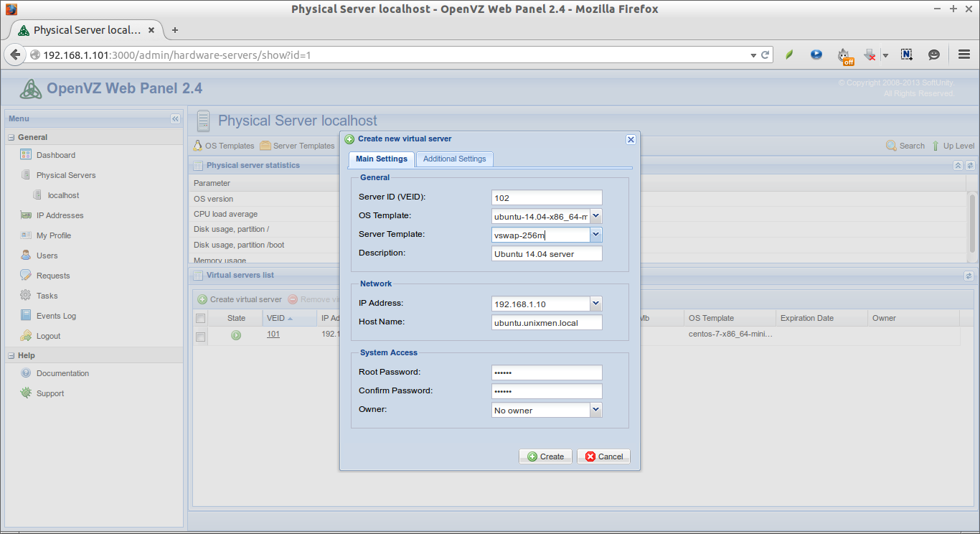Screen dimensions: 980x534
Task: Switch to the Additional Settings tab
Action: [454, 159]
